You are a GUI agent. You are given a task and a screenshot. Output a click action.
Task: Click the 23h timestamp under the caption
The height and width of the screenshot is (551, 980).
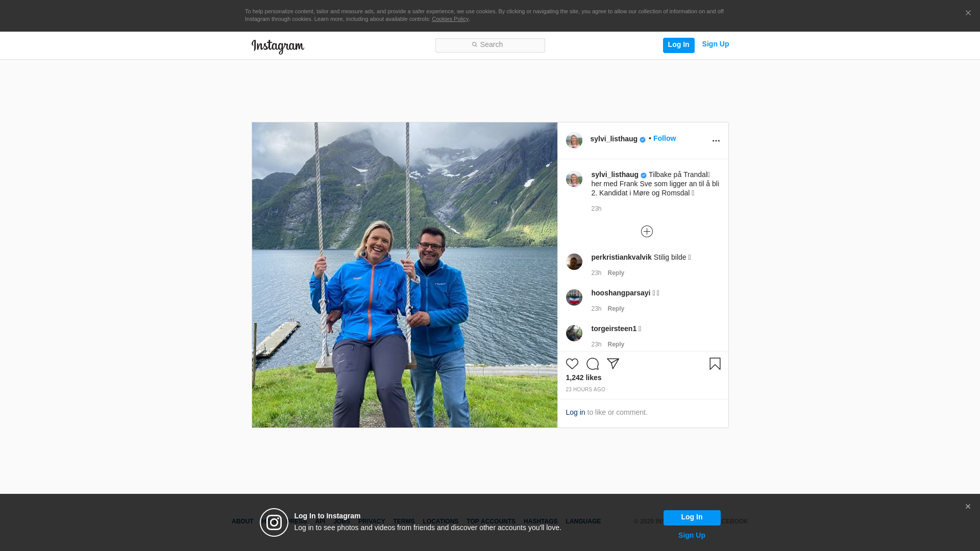tap(596, 209)
